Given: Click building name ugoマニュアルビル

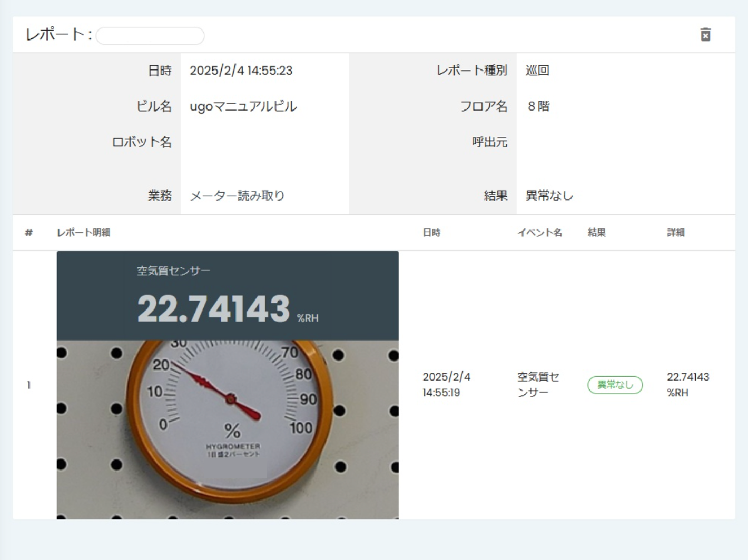Looking at the screenshot, I should click(x=243, y=106).
